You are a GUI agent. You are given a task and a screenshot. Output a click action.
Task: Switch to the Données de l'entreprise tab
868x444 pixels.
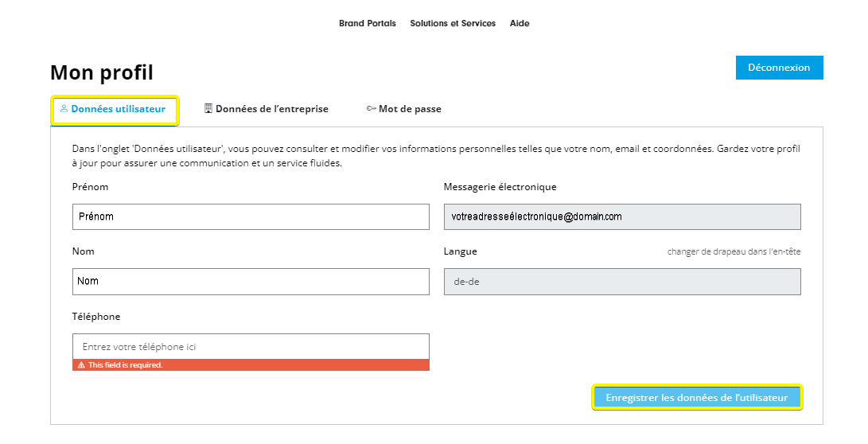pyautogui.click(x=267, y=109)
